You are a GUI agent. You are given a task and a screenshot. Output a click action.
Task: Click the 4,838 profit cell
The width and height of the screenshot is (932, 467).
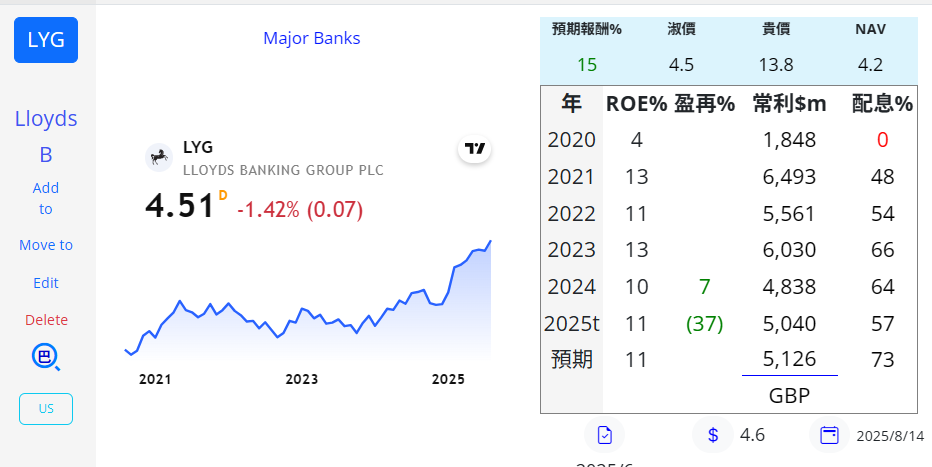(x=789, y=287)
